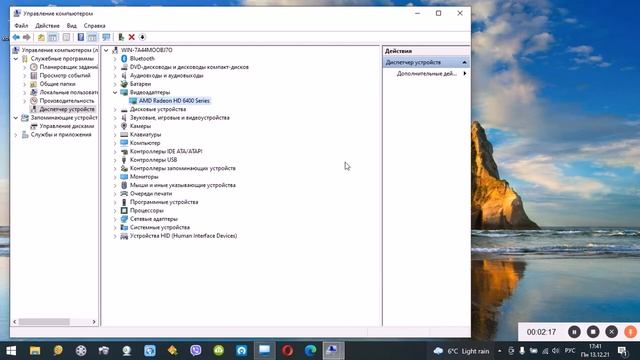The width and height of the screenshot is (640, 360).
Task: Select the Клавиатуры category
Action: 145,135
